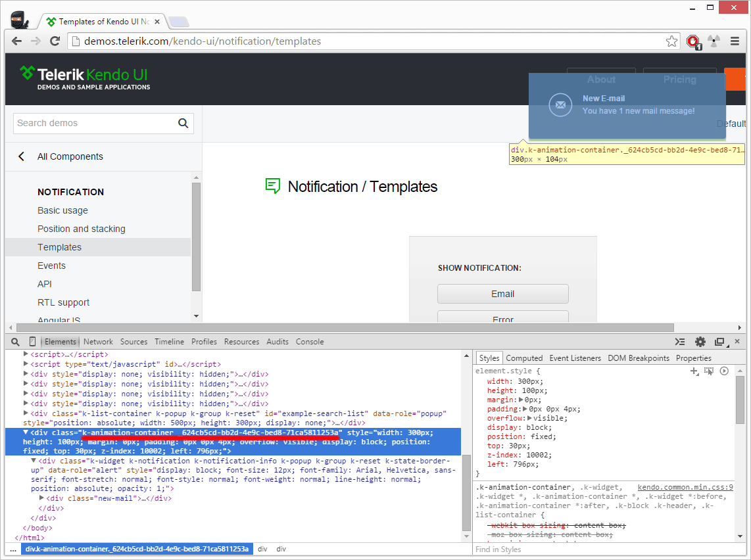Open DevTools settings gear
Viewport: 751px width, 560px height.
700,342
